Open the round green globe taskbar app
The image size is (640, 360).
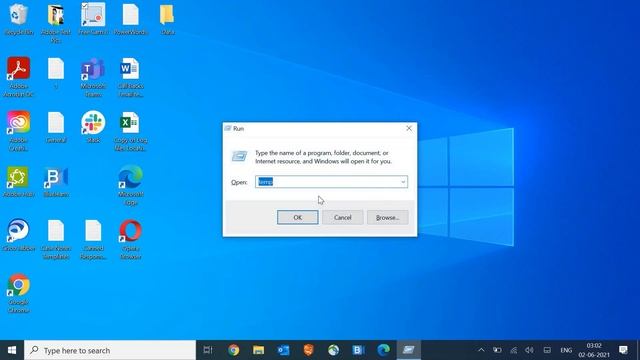point(333,350)
